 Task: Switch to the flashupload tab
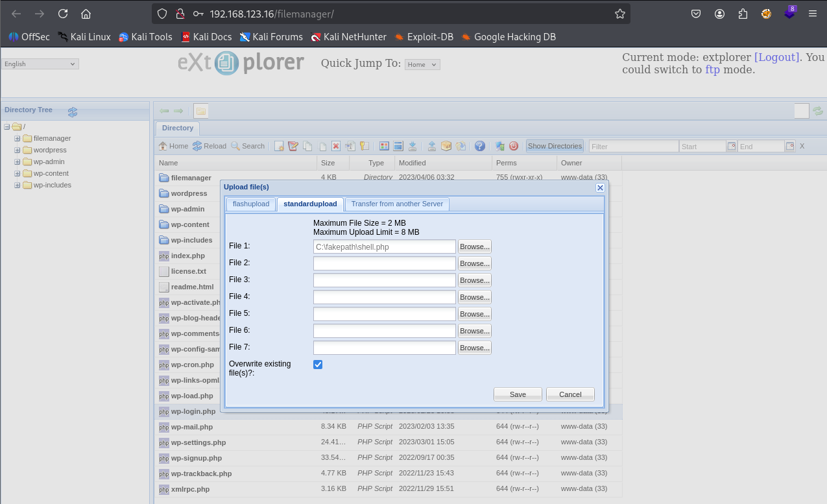(x=251, y=204)
